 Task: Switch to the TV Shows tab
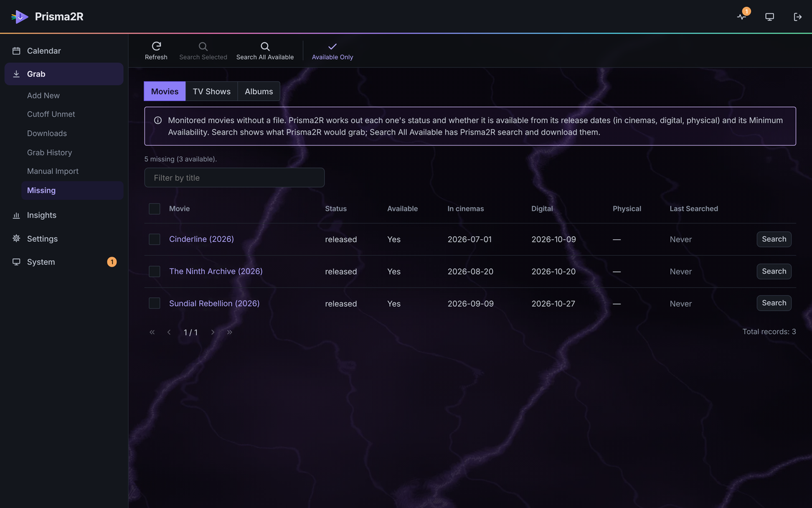[212, 91]
